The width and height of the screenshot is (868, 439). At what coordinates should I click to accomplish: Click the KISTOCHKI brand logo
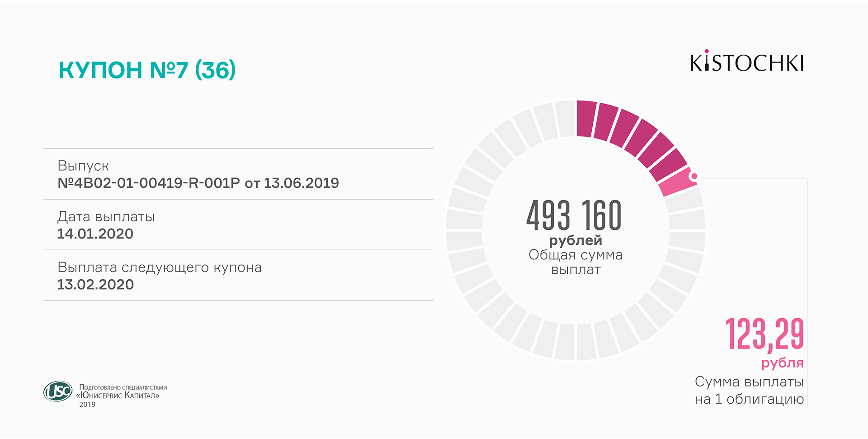coord(747,62)
